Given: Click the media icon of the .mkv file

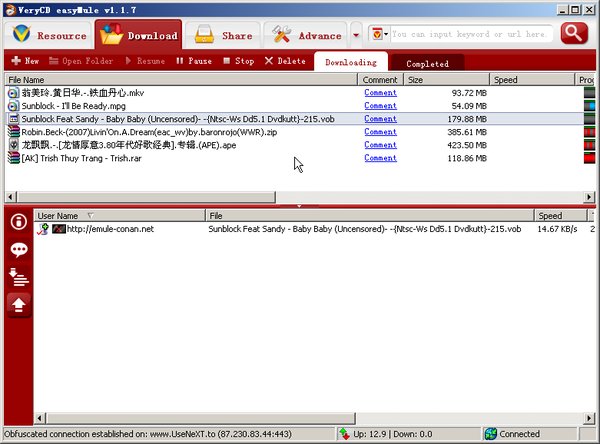Looking at the screenshot, I should click(13, 93).
